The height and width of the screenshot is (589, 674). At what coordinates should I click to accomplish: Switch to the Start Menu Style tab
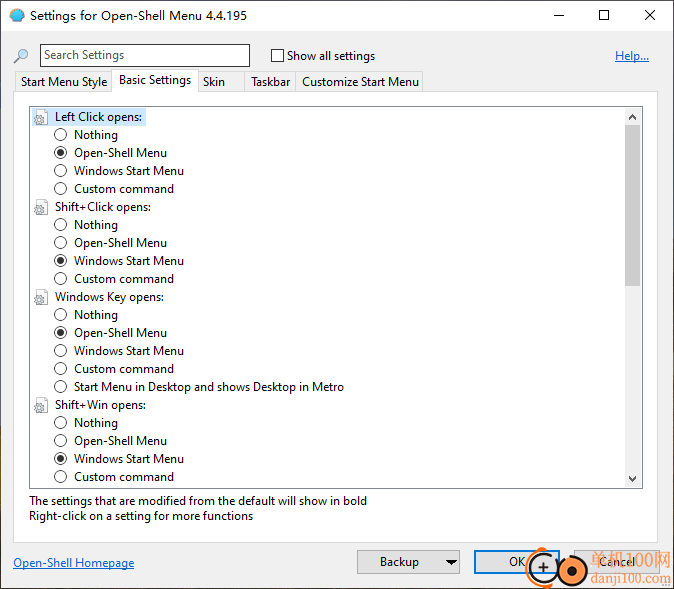pos(64,82)
